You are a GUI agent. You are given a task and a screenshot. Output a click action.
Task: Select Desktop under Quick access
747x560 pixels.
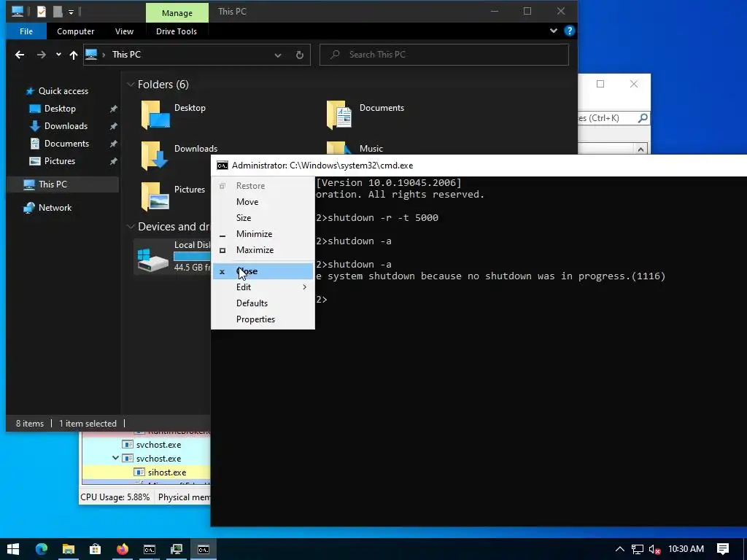(60, 109)
